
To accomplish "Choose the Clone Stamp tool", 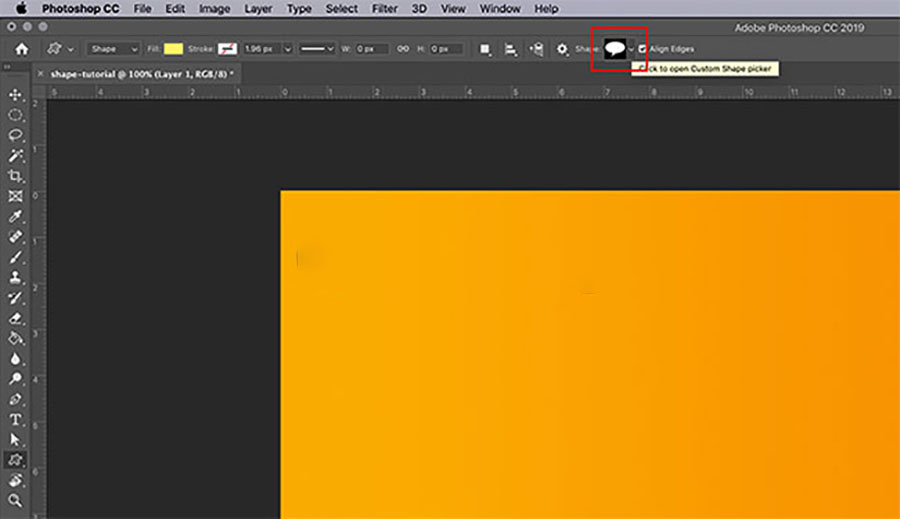I will (x=16, y=277).
